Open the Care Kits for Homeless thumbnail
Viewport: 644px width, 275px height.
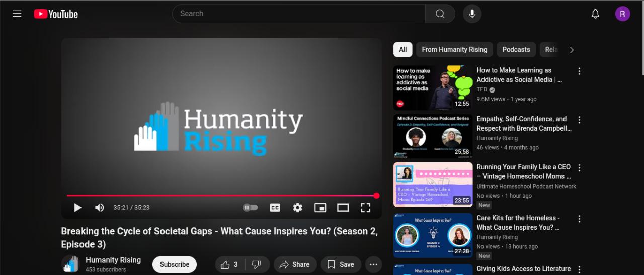[433, 235]
